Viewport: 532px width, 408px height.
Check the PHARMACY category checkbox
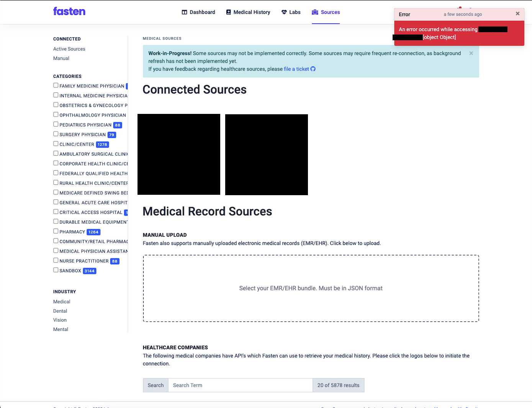coord(56,230)
